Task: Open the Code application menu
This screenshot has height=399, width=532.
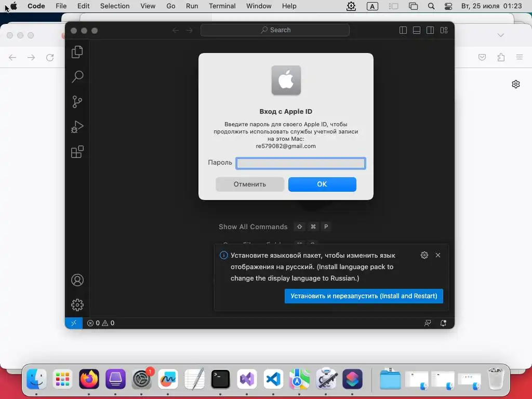Action: (x=36, y=6)
